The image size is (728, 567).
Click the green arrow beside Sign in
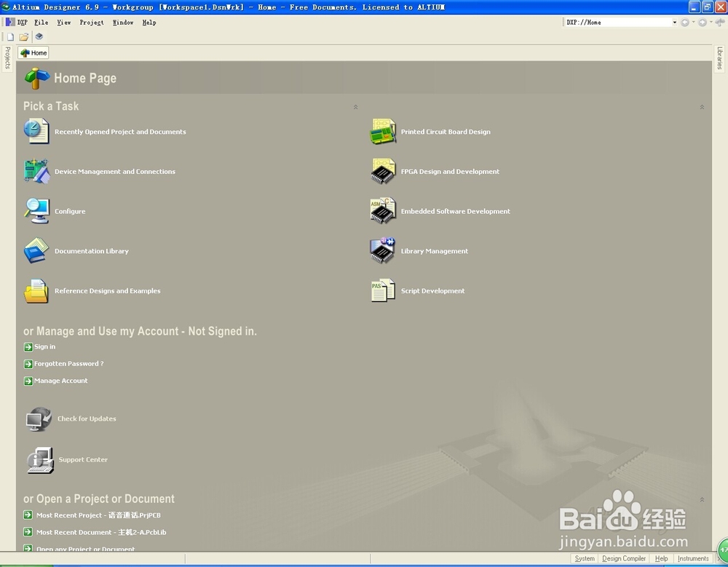pyautogui.click(x=28, y=347)
